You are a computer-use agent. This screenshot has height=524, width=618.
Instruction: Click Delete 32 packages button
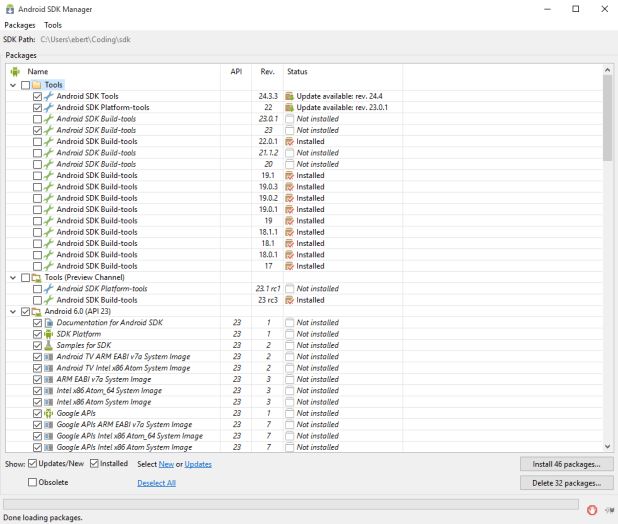click(566, 483)
